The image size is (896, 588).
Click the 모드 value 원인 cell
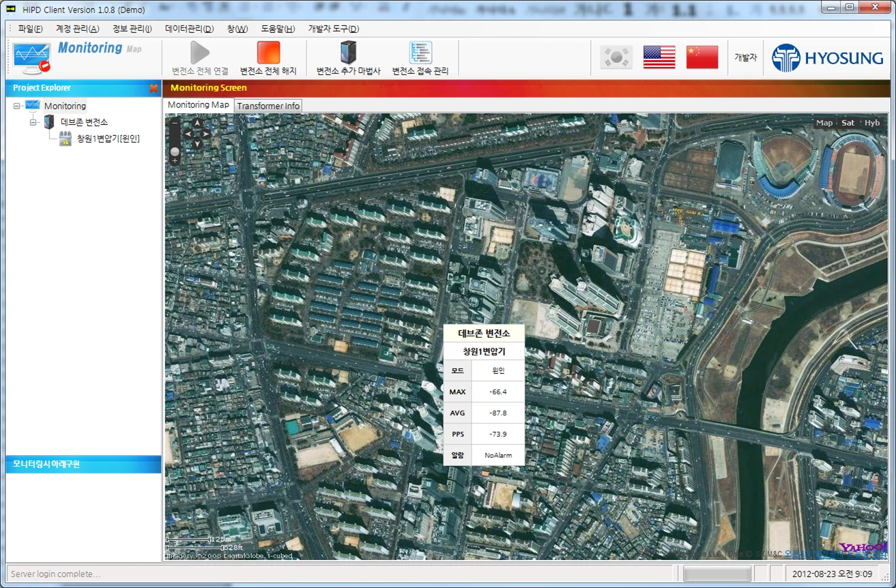(x=498, y=370)
